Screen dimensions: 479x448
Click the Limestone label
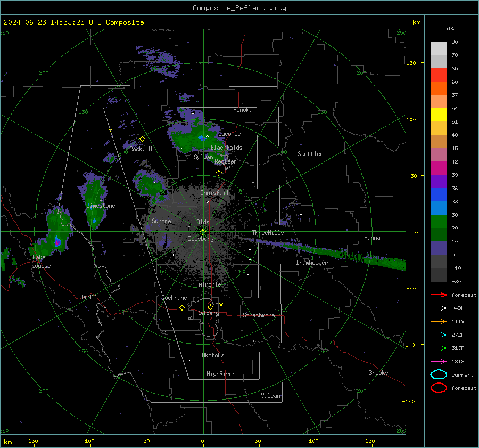(x=101, y=206)
